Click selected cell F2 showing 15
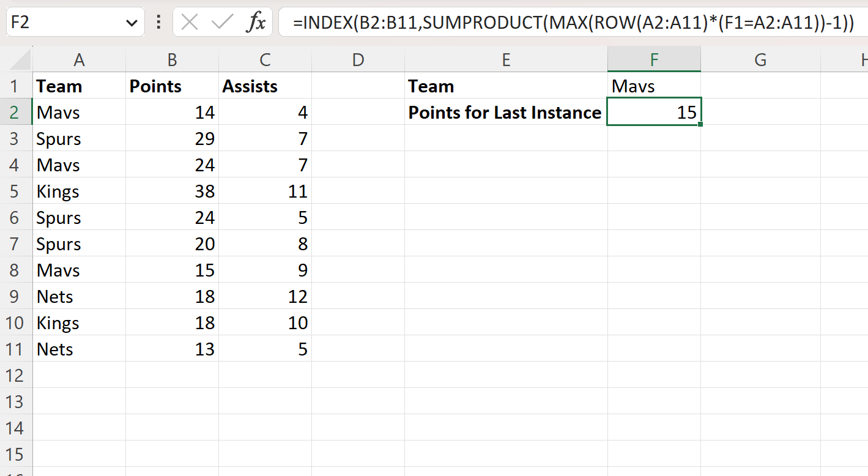868x476 pixels. point(654,112)
